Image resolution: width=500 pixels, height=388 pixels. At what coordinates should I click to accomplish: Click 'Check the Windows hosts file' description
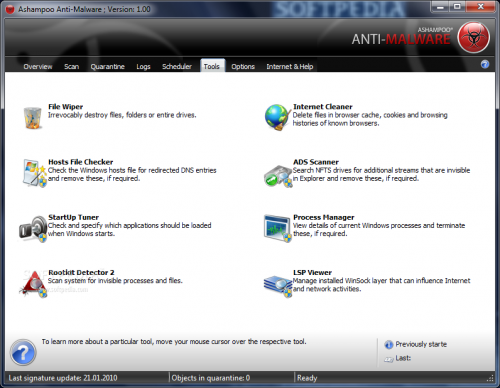(132, 174)
